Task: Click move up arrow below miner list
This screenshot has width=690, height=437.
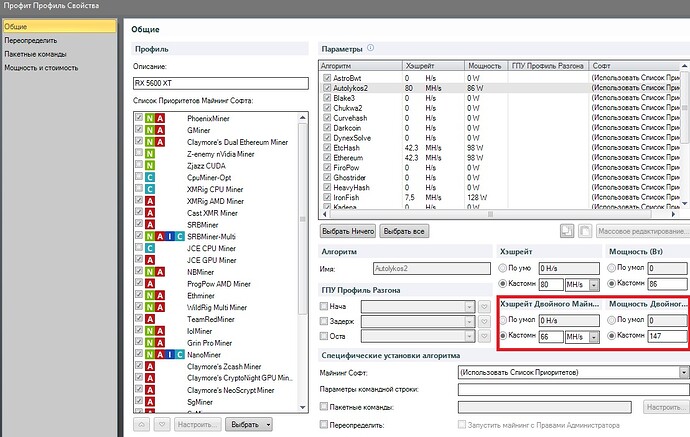Action: click(x=141, y=424)
